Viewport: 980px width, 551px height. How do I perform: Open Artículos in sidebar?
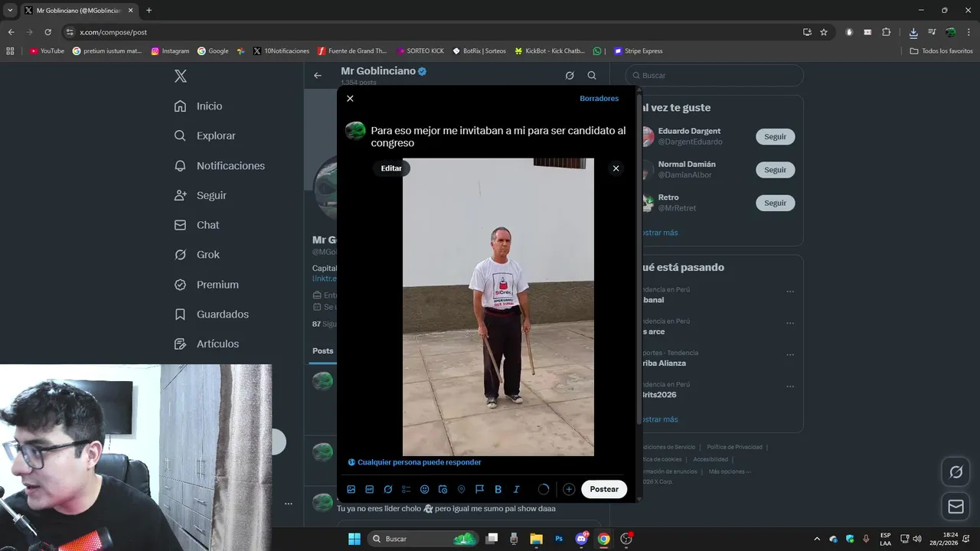206,344
